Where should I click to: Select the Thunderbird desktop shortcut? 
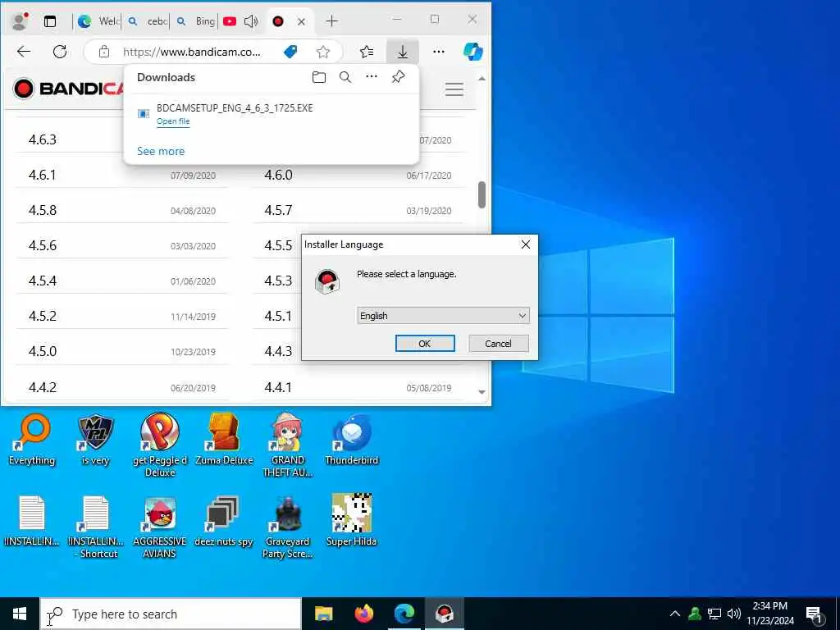click(x=352, y=440)
